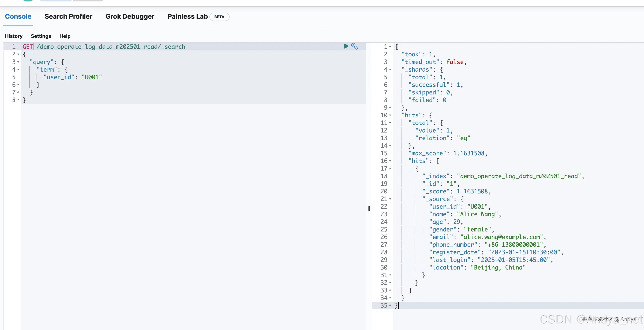Click the GET request line in the editor
The image size is (644, 330).
[x=110, y=47]
